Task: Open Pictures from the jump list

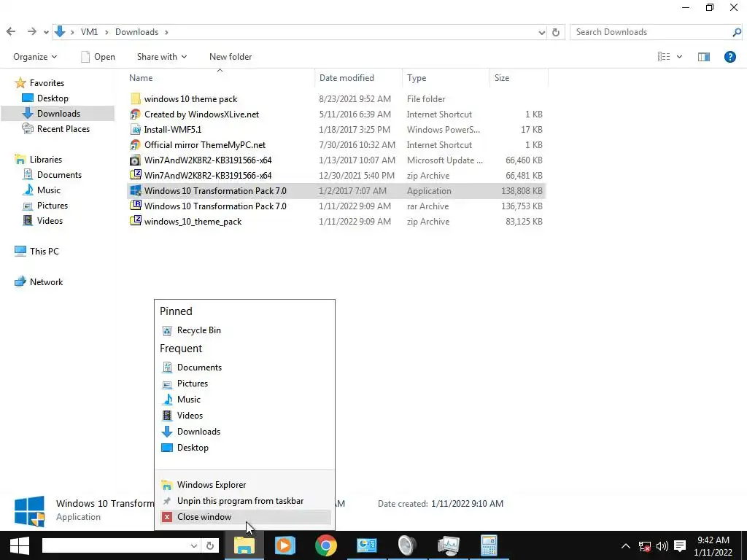Action: coord(245,384)
